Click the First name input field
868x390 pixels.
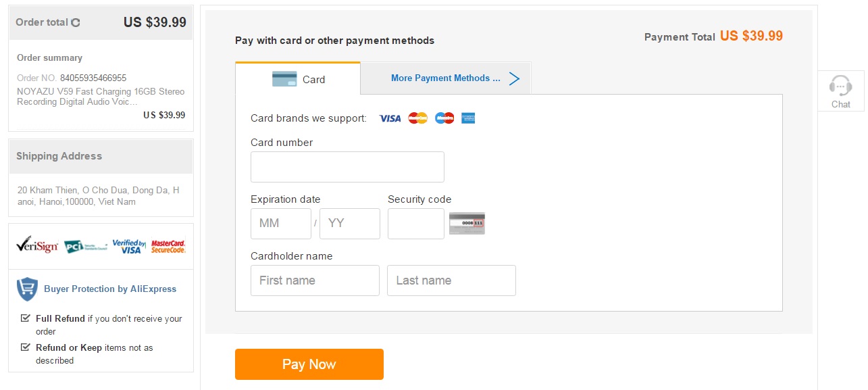point(315,281)
